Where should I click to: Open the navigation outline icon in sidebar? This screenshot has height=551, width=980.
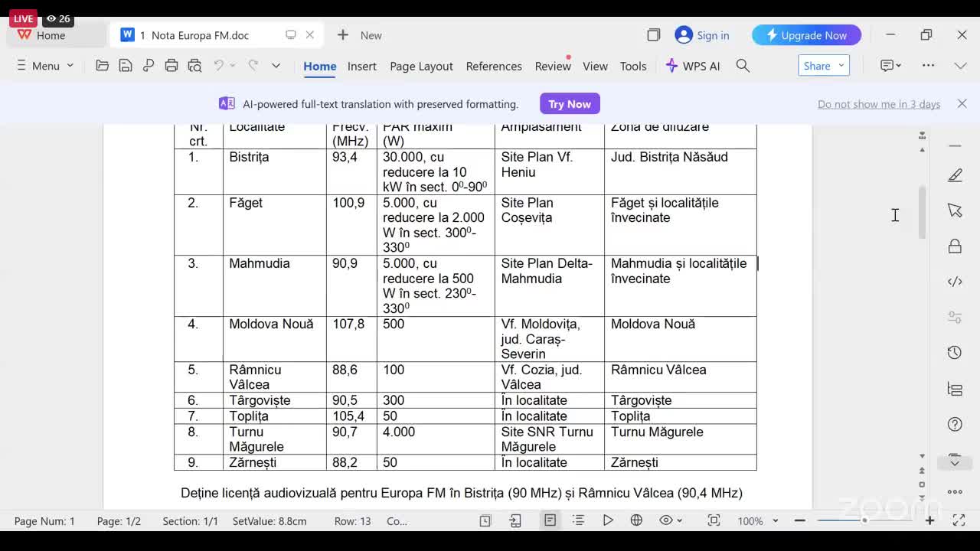tap(955, 389)
